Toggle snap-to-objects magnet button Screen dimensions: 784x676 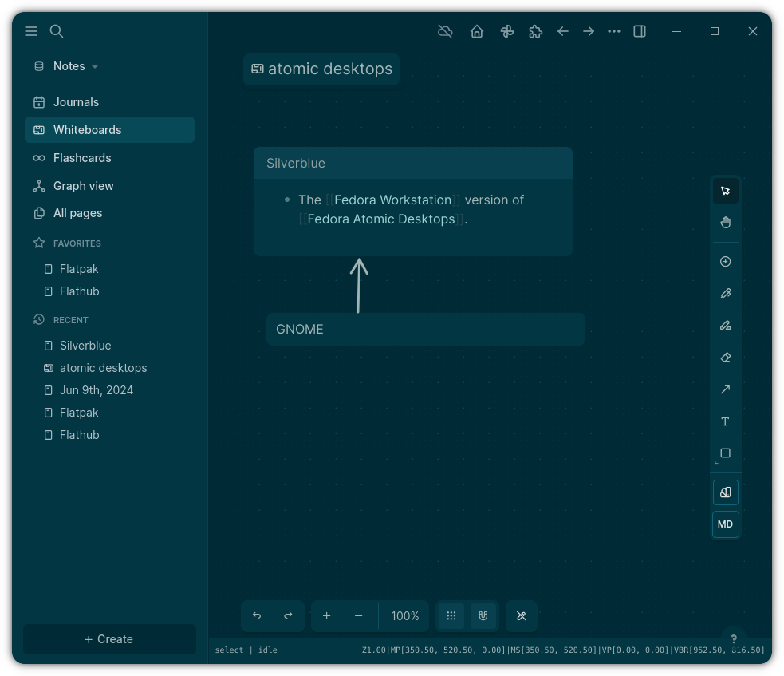click(483, 616)
